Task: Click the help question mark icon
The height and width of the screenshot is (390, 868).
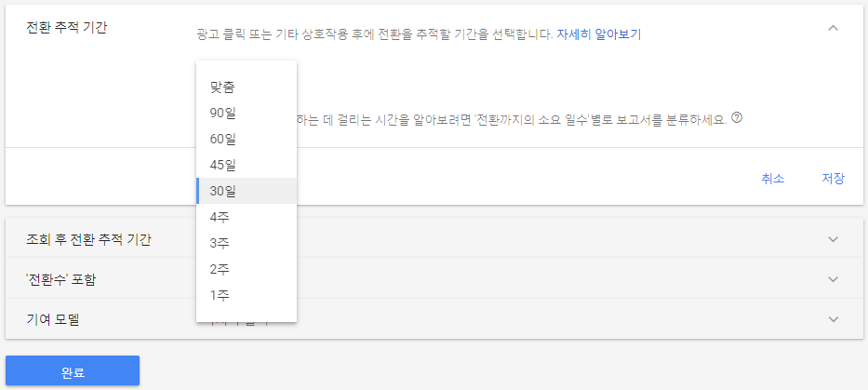Action: (x=736, y=117)
